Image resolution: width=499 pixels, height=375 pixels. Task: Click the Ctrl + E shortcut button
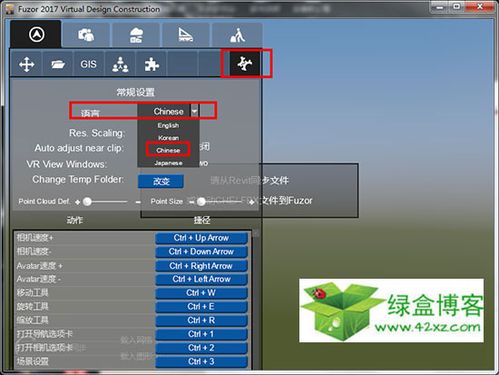(x=201, y=306)
